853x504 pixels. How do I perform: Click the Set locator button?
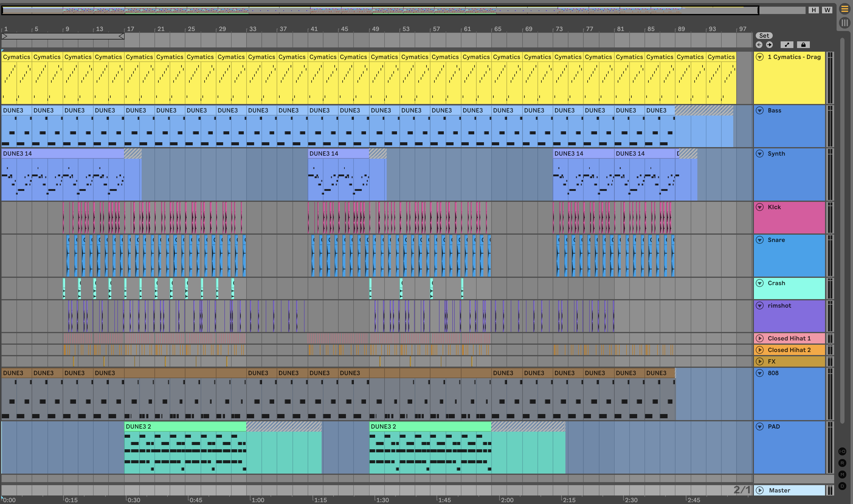tap(764, 36)
